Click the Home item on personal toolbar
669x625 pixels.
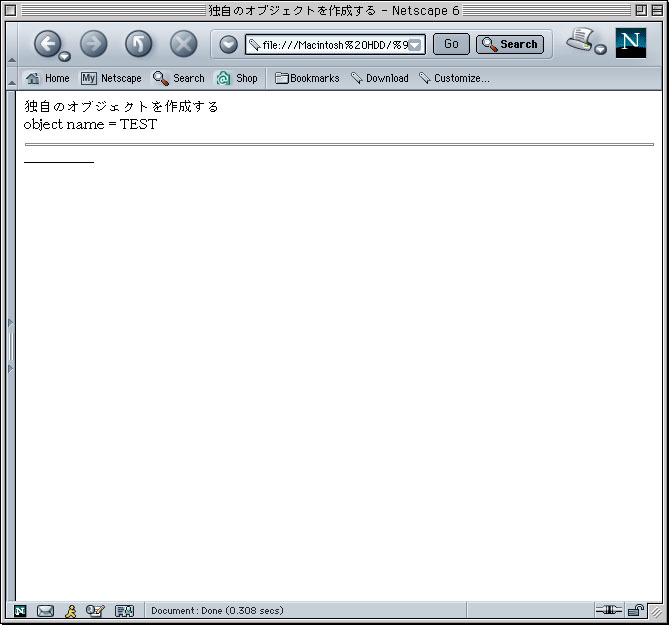[x=48, y=78]
